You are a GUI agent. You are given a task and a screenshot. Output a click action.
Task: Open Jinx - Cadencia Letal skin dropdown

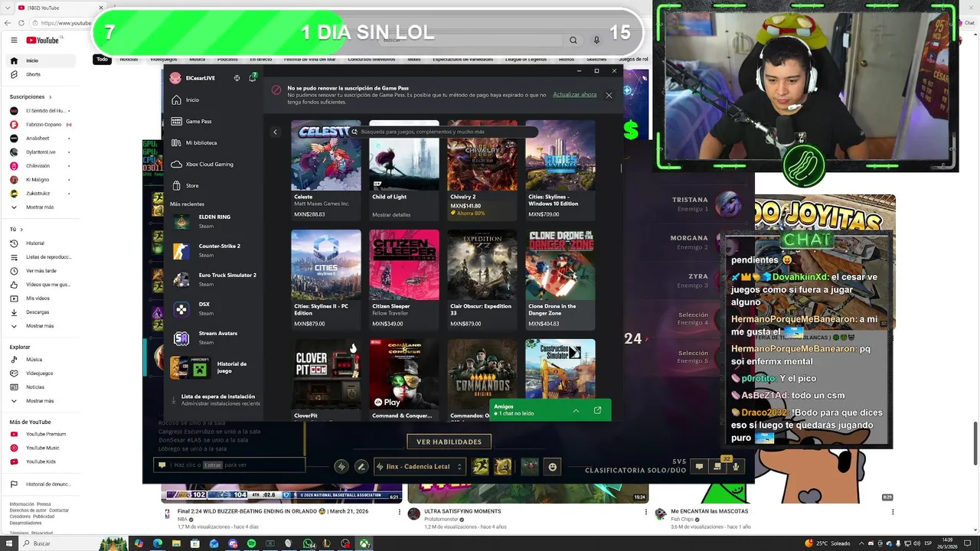[420, 467]
